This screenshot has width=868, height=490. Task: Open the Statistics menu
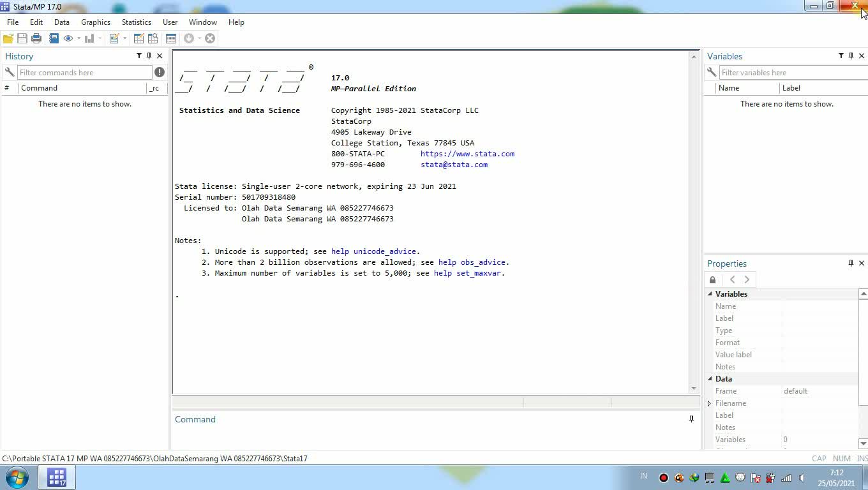click(137, 22)
